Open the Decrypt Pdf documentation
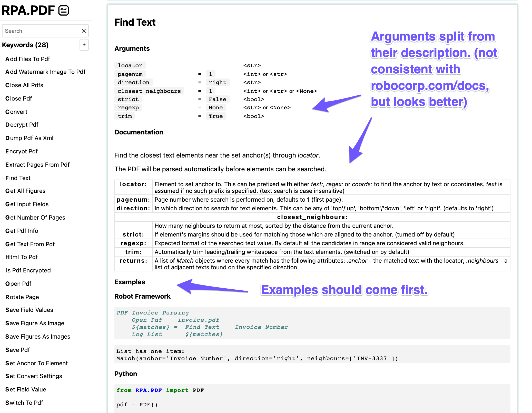Viewport: 532px width, 413px height. click(x=22, y=124)
